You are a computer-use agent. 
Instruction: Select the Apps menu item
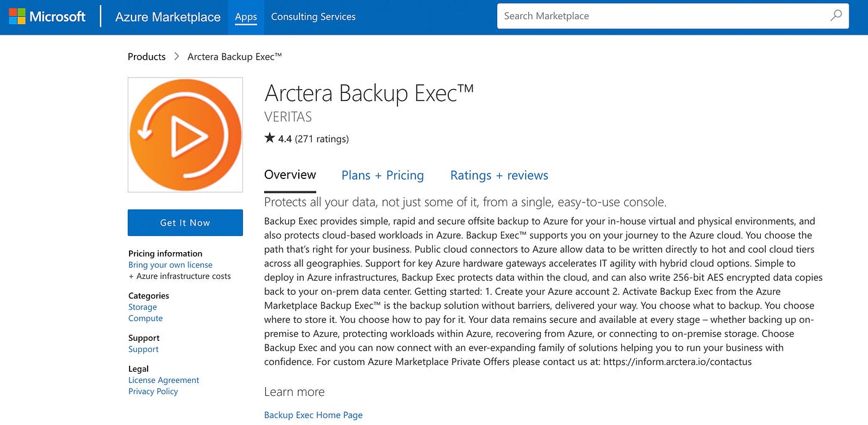pyautogui.click(x=246, y=17)
